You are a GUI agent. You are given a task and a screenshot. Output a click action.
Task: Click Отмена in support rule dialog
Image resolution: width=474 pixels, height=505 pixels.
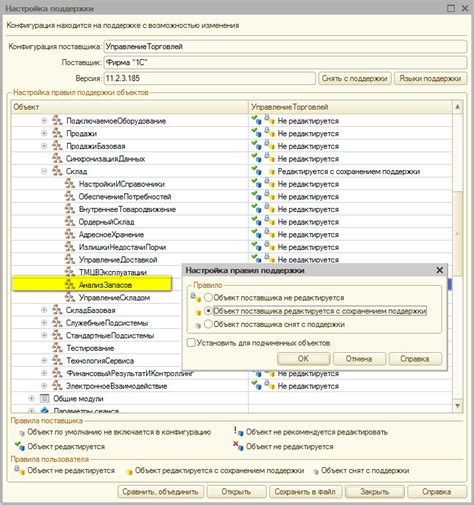tap(359, 359)
